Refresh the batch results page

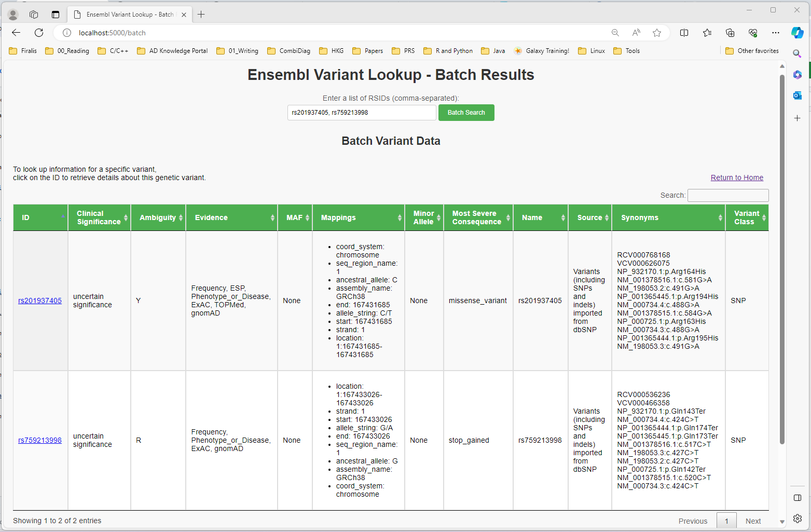coord(39,32)
